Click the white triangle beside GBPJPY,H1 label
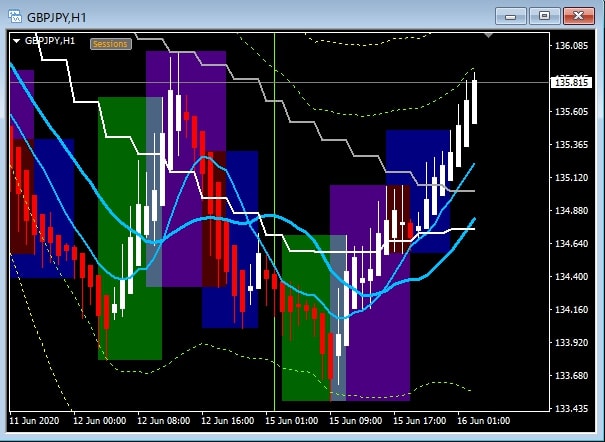Image resolution: width=605 pixels, height=442 pixels. click(17, 40)
